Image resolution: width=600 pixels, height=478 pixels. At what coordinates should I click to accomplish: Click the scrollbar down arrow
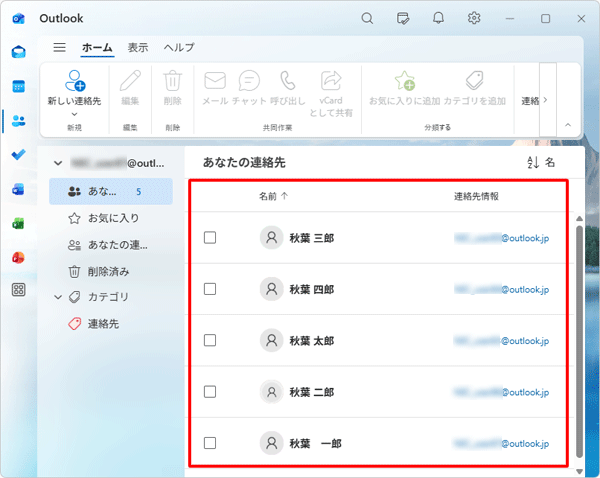click(x=579, y=471)
